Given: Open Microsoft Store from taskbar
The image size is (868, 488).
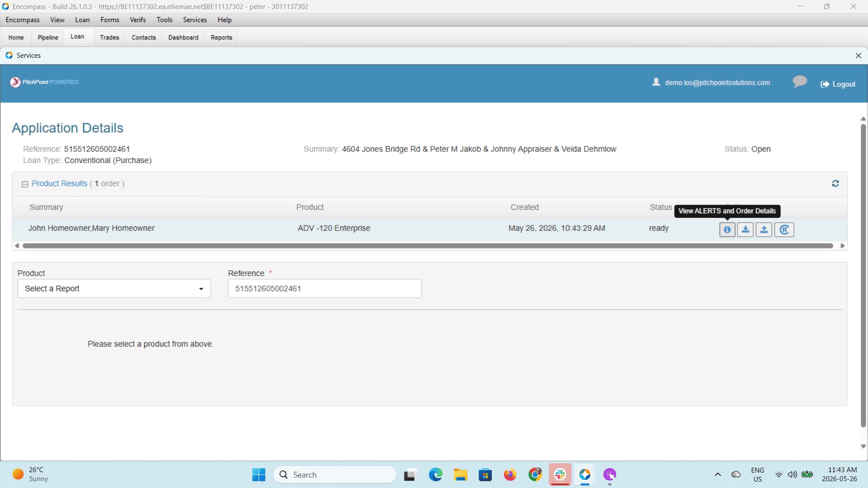Looking at the screenshot, I should point(485,474).
